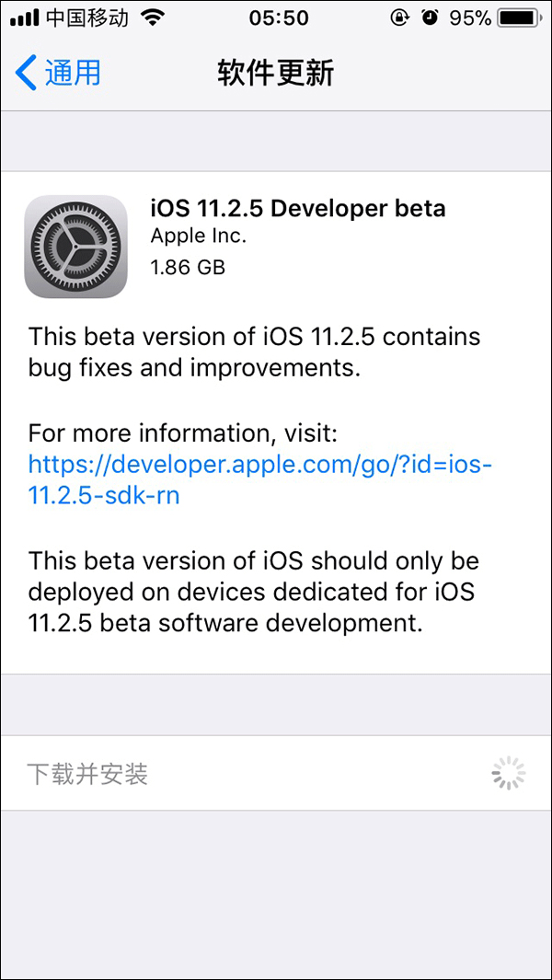Image resolution: width=552 pixels, height=980 pixels.
Task: Tap the beta deployment warning paragraph
Action: 254,592
